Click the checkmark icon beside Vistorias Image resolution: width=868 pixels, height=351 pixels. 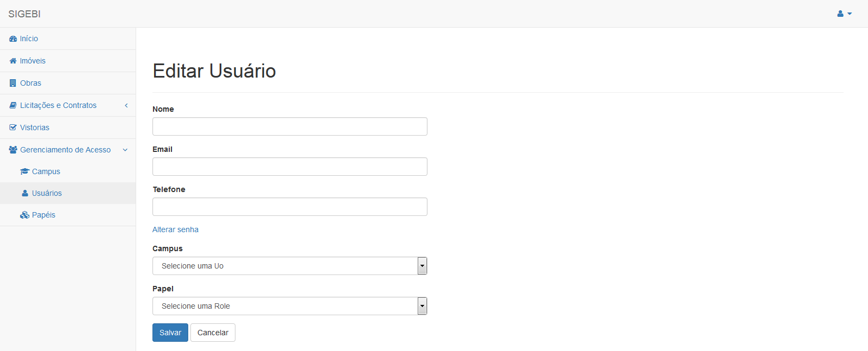coord(13,127)
